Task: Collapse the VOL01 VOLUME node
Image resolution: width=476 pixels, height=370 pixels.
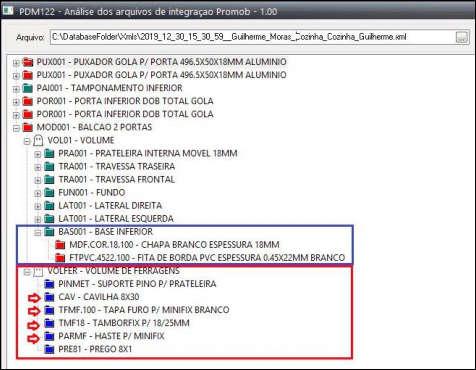Action: (x=27, y=141)
